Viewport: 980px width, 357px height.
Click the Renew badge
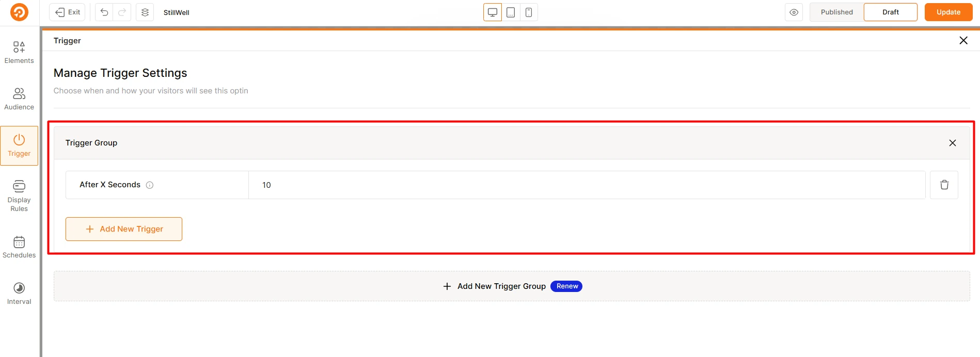coord(567,286)
